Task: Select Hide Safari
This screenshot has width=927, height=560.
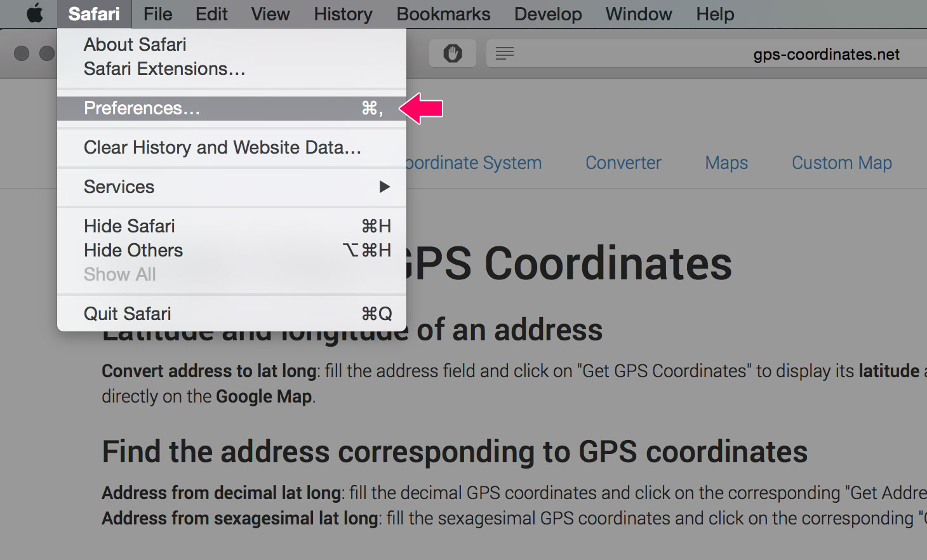Action: click(129, 226)
